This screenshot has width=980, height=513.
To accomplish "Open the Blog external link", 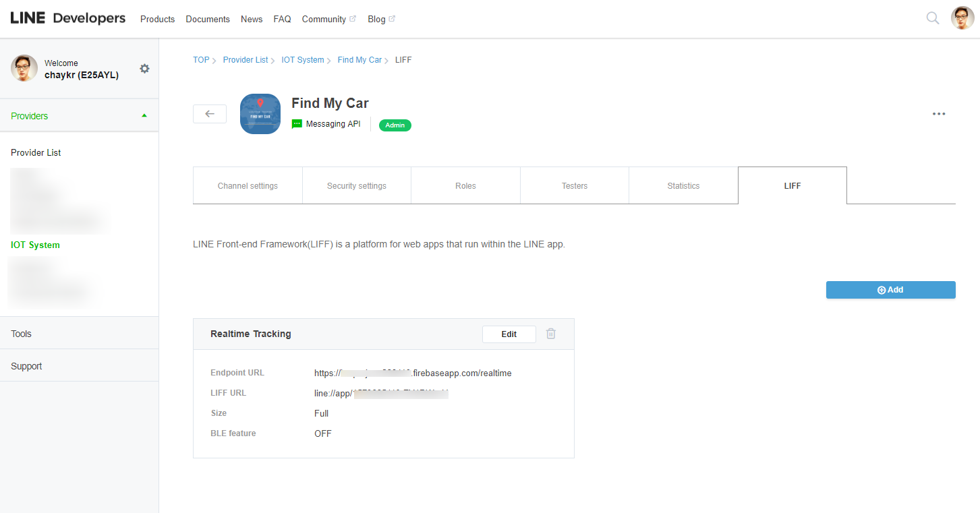I will point(381,19).
